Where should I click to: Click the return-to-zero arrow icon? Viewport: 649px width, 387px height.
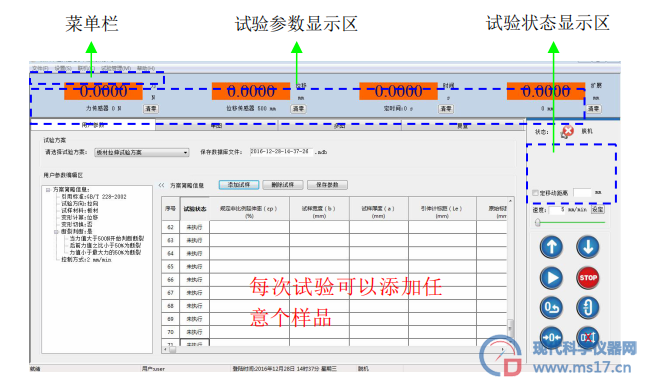coord(551,308)
